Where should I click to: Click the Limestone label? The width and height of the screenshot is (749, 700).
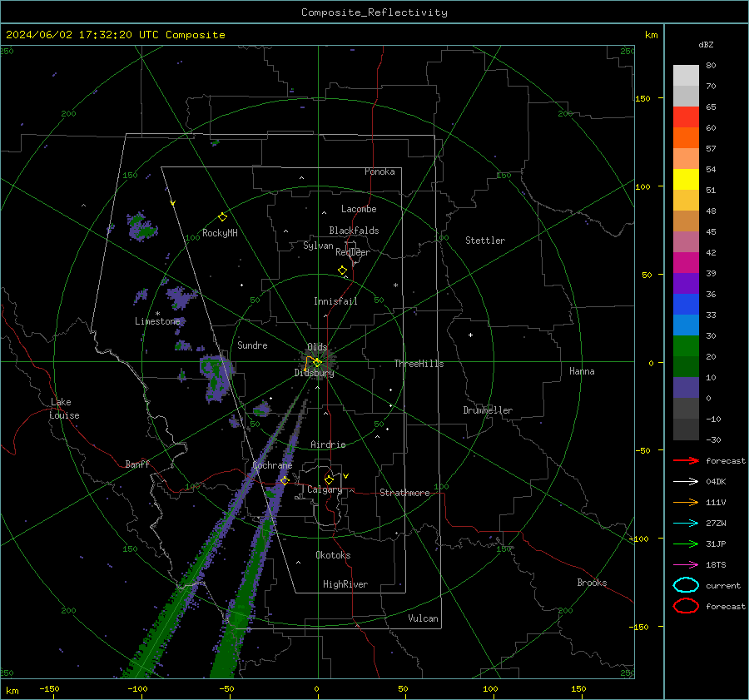pyautogui.click(x=157, y=321)
